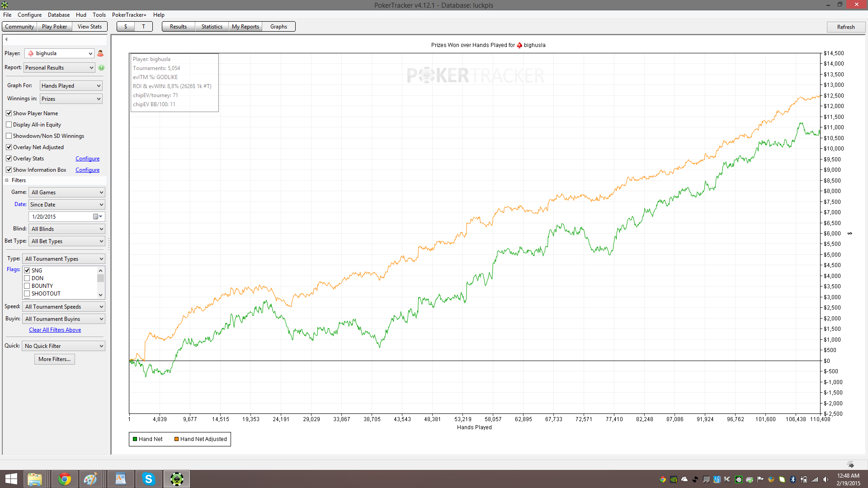Click the orange Hand Net Adjusted legend swatch
This screenshot has height=488, width=868.
[176, 439]
